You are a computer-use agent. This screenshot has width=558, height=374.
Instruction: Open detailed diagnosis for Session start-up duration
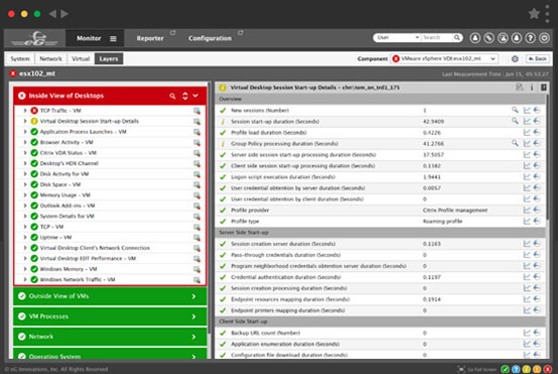coord(515,121)
